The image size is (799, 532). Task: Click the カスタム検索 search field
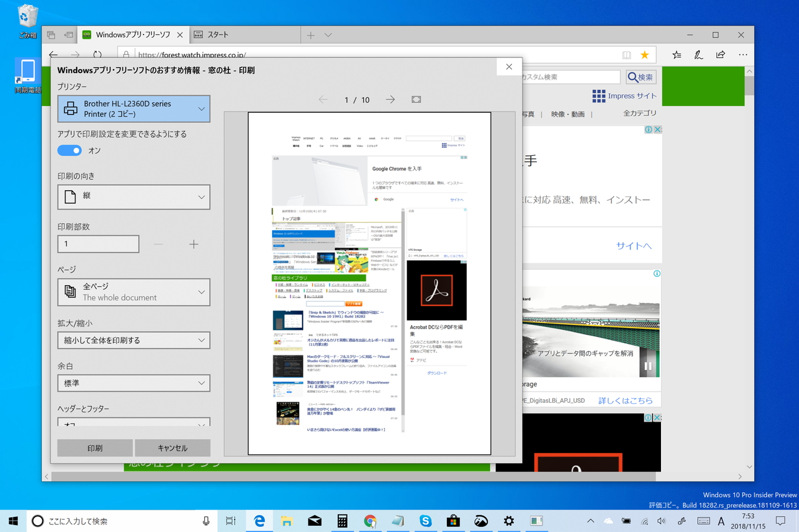tap(571, 77)
